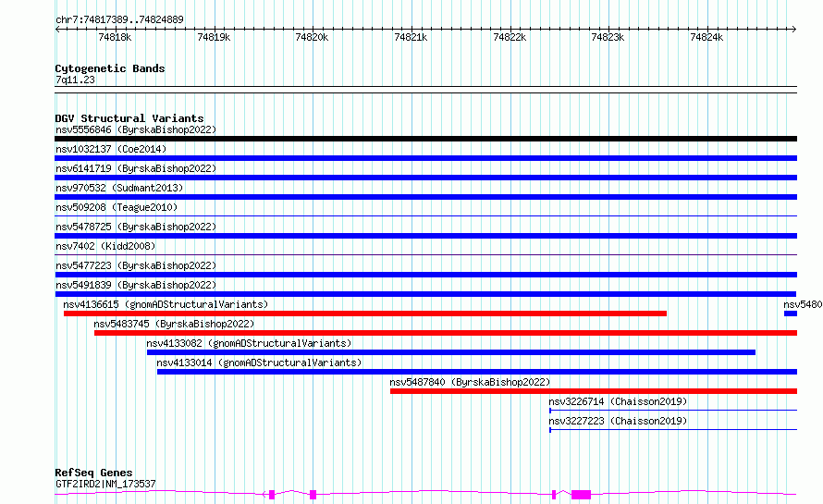
Task: Select the nsv5491839 blue variant bar
Action: 425,294
